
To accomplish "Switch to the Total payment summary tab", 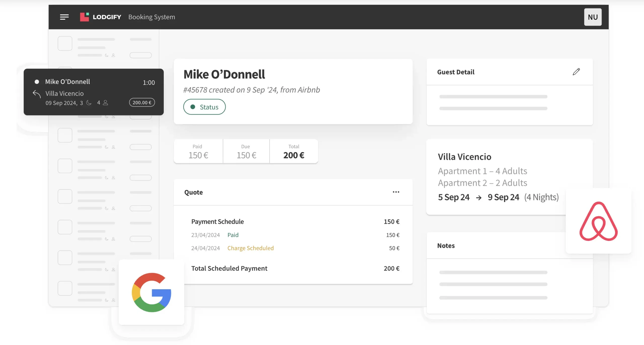I will 293,151.
